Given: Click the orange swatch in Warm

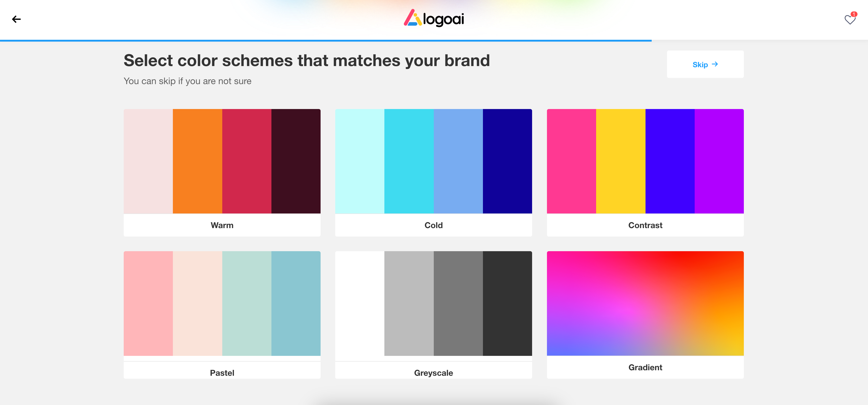Looking at the screenshot, I should tap(197, 161).
